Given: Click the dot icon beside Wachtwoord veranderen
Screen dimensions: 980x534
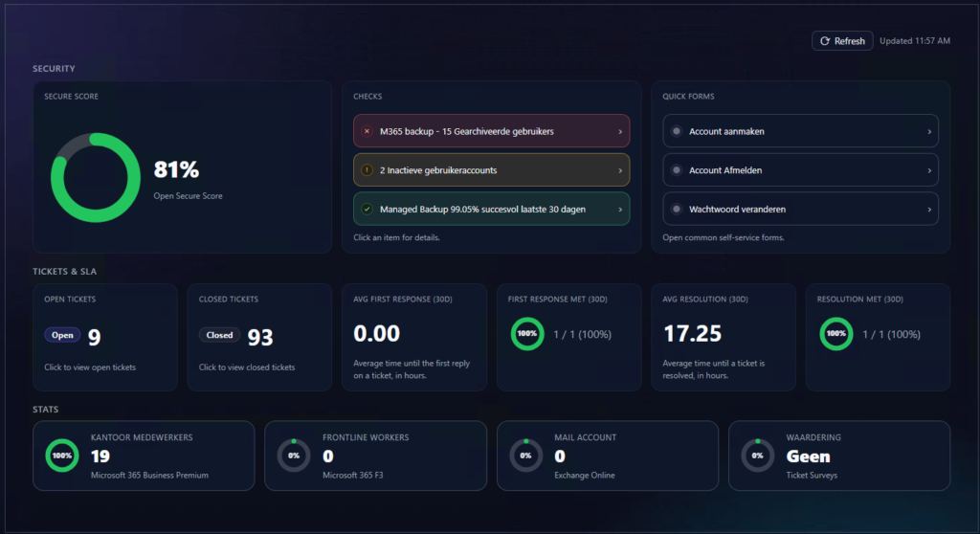Looking at the screenshot, I should pyautogui.click(x=677, y=209).
